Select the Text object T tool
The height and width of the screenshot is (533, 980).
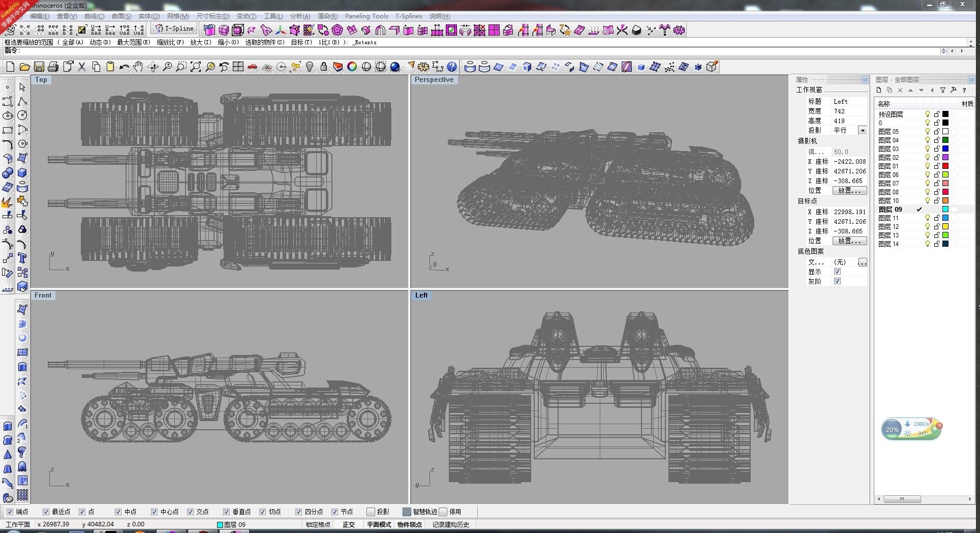tap(22, 258)
